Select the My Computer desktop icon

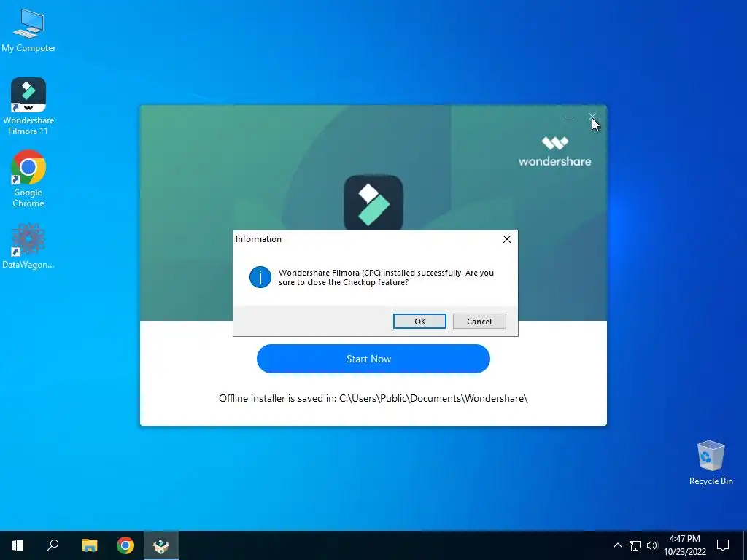click(28, 31)
